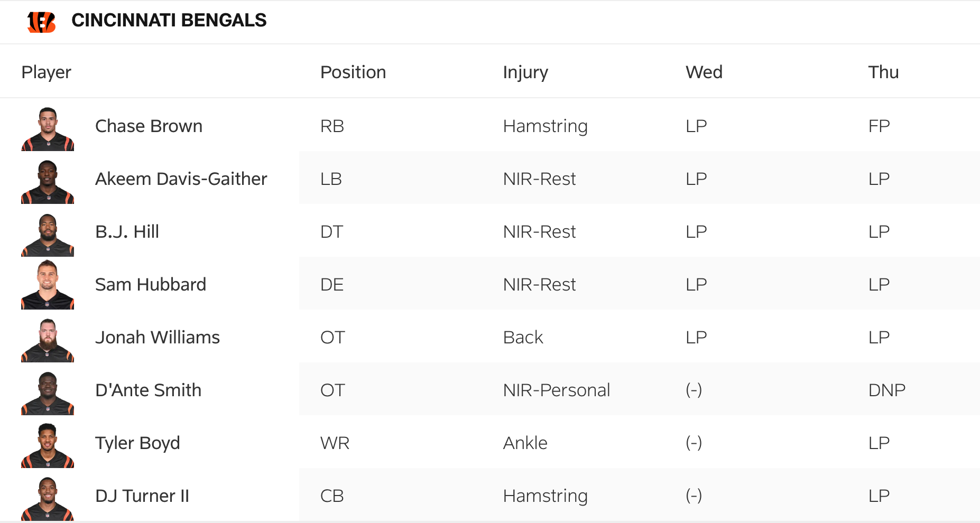Click the Akeem Davis-Gaither name link
Screen dimensions: 980x523
(181, 179)
